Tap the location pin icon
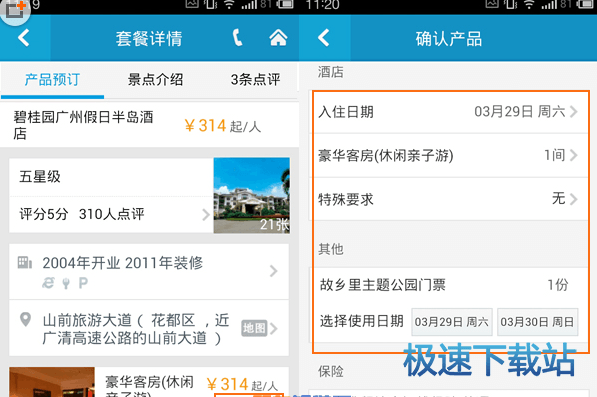 pos(26,319)
